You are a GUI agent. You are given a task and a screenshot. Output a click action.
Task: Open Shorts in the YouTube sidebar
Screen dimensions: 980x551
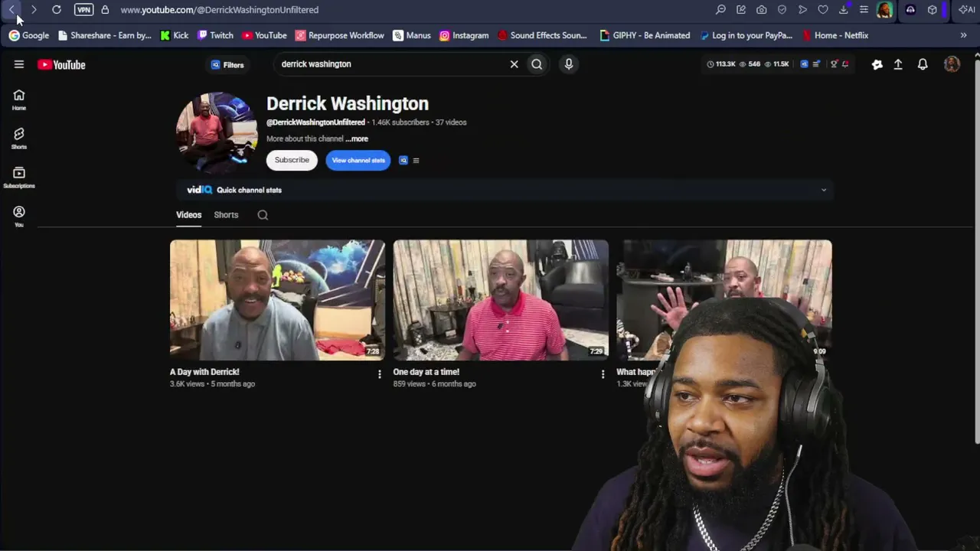(x=19, y=139)
